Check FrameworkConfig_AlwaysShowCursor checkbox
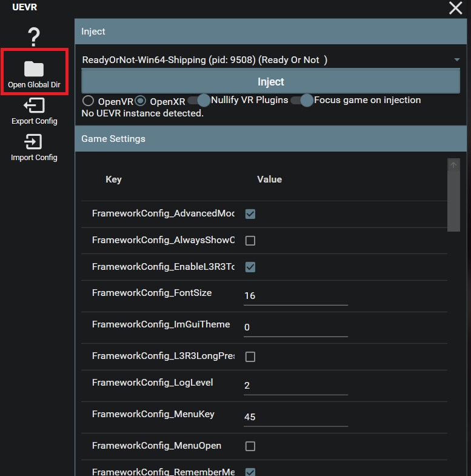This screenshot has height=476, width=471. point(250,241)
